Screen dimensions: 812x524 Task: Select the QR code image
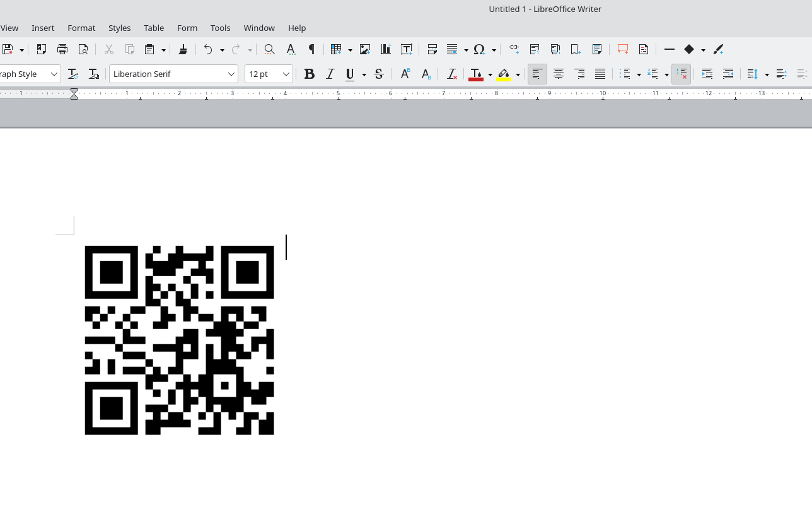tap(180, 341)
